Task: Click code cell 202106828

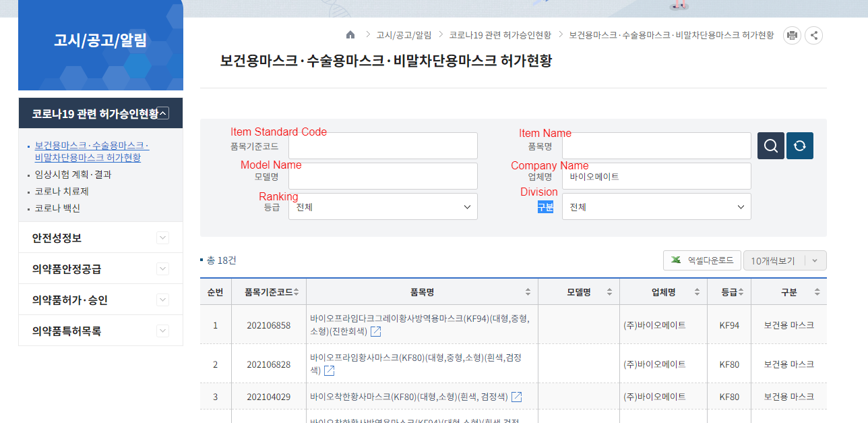Action: pos(268,364)
